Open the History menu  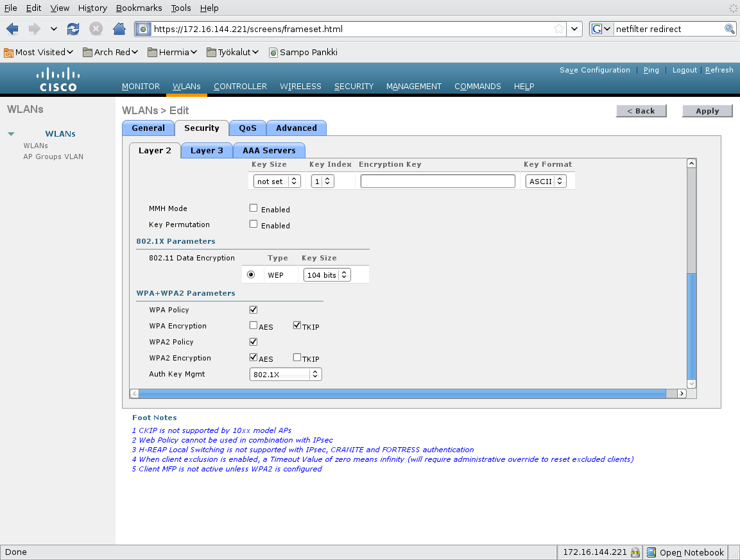[x=92, y=8]
